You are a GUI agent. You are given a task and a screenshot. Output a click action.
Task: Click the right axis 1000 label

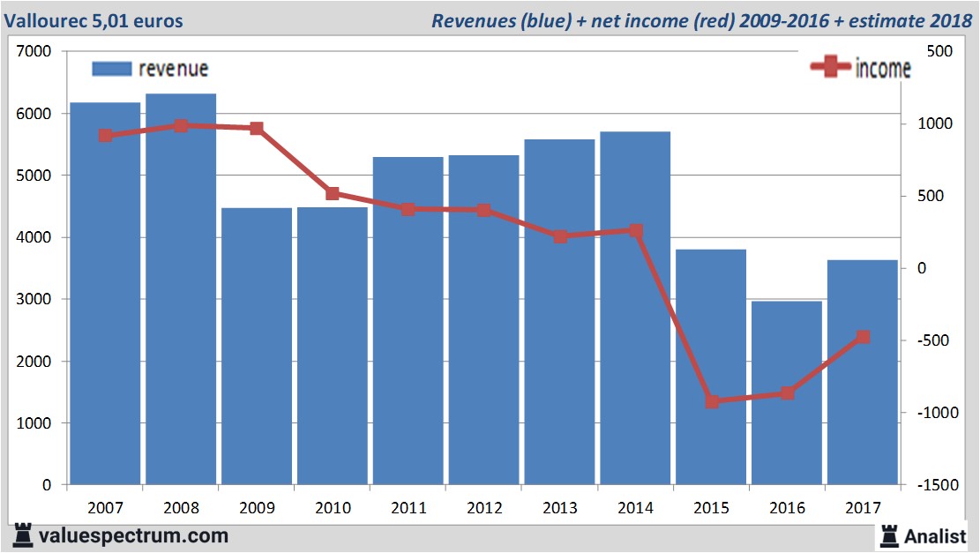(x=935, y=123)
